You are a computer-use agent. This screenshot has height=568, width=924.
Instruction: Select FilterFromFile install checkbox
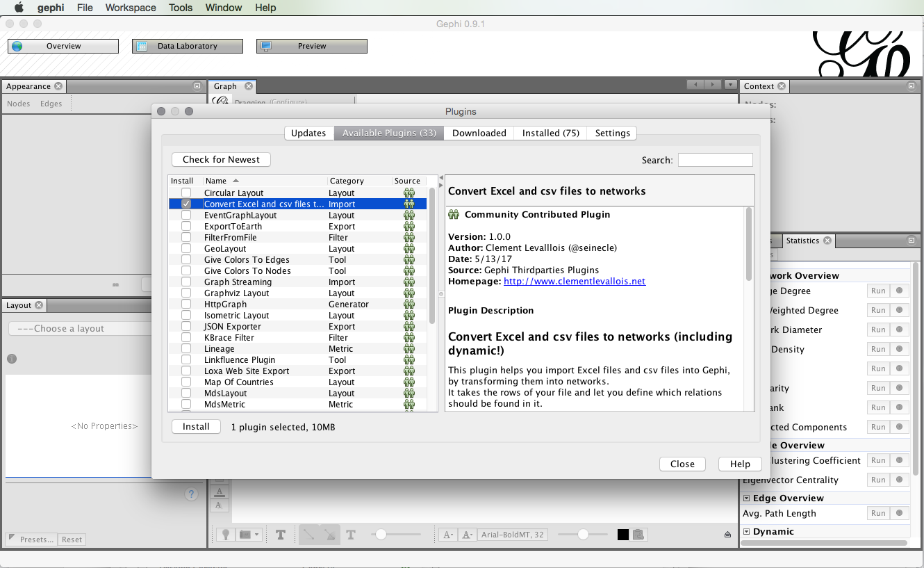tap(186, 237)
